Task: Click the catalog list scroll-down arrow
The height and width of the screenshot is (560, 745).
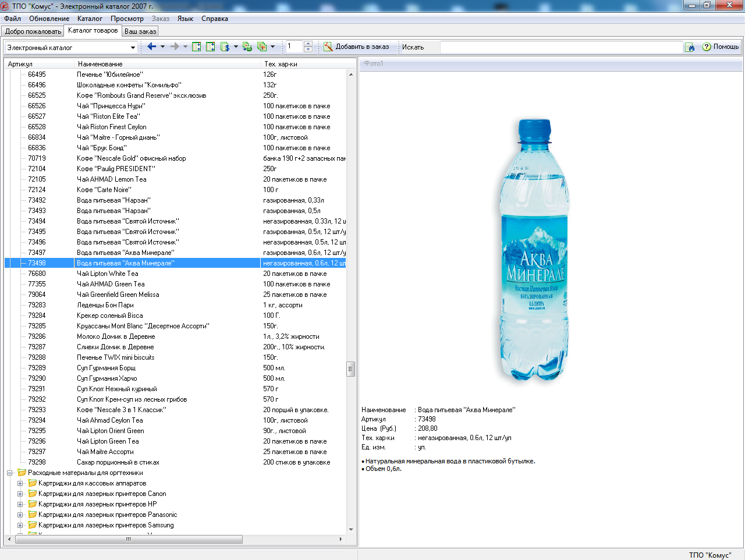Action: click(x=351, y=529)
